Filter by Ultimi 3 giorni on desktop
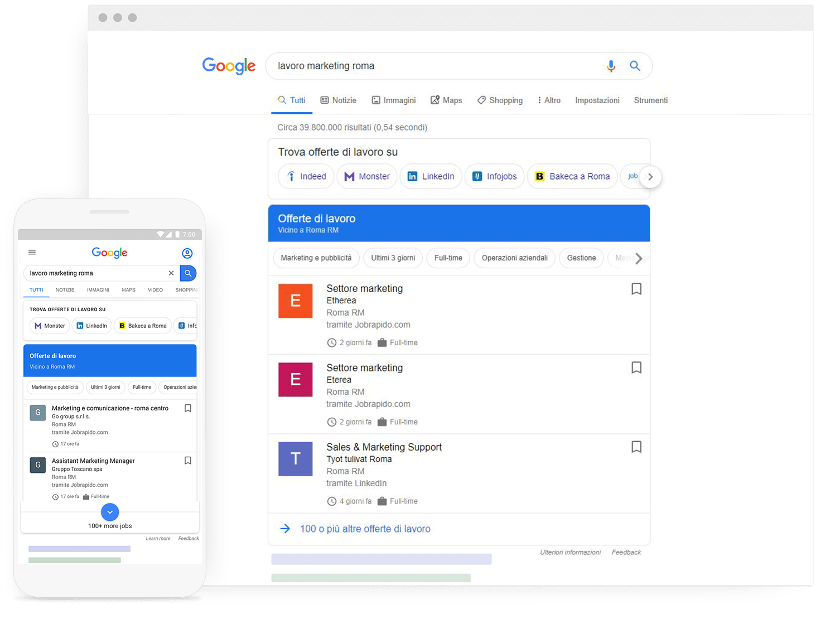This screenshot has width=840, height=619. (x=393, y=258)
